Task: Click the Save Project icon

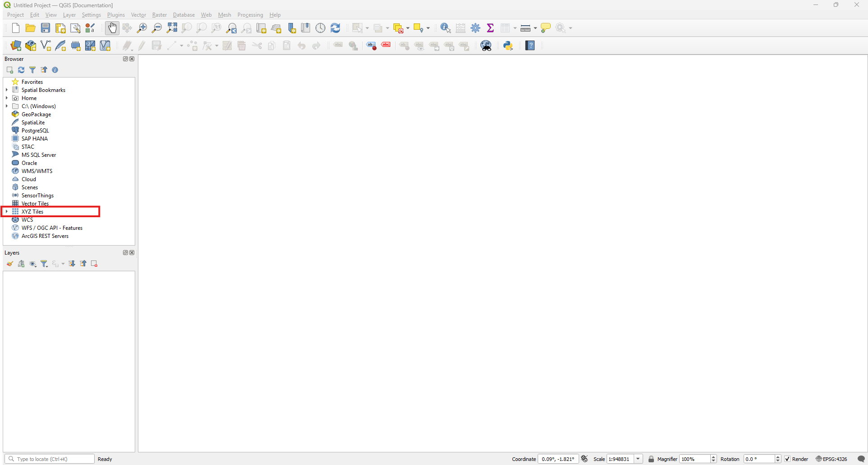Action: pyautogui.click(x=46, y=28)
